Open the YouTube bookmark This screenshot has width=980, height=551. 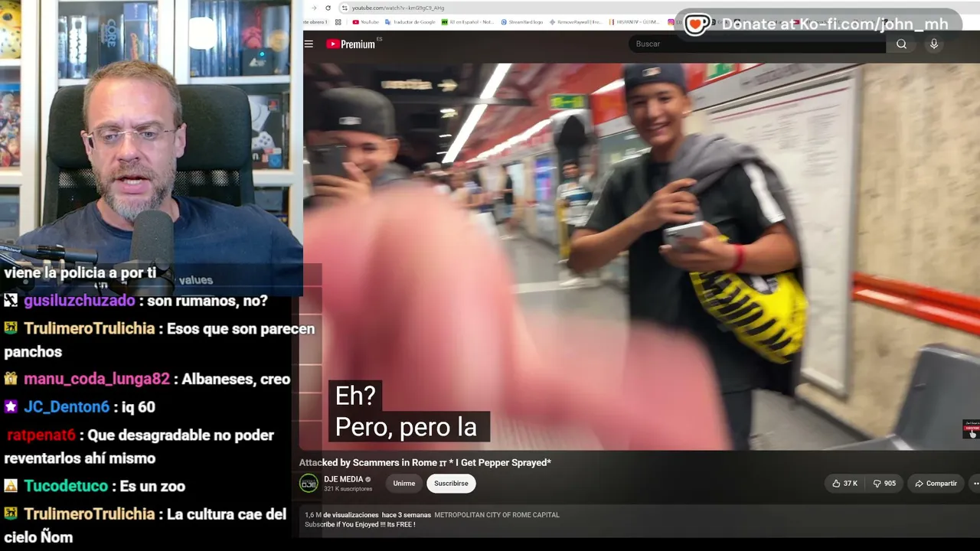366,22
